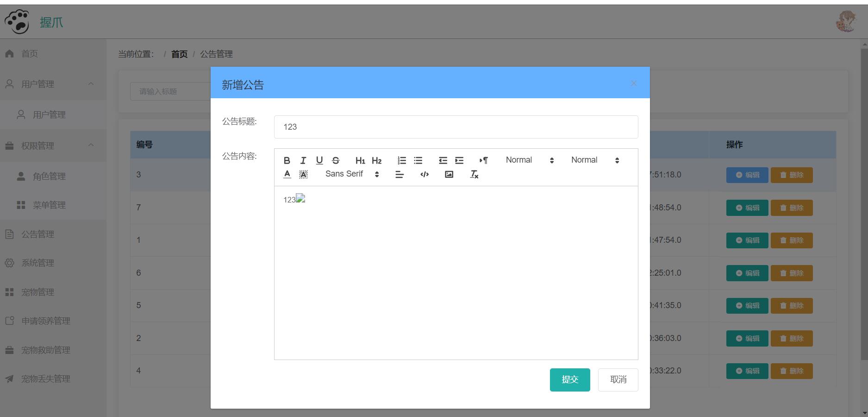The height and width of the screenshot is (417, 868).
Task: Open 宠物管理 in sidebar
Action: 53,292
